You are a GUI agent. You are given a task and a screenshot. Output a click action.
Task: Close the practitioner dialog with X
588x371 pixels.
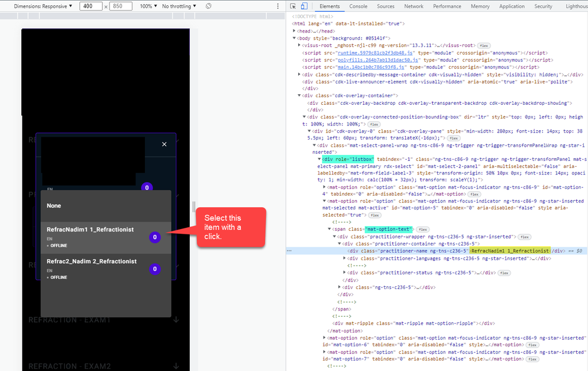coord(164,144)
